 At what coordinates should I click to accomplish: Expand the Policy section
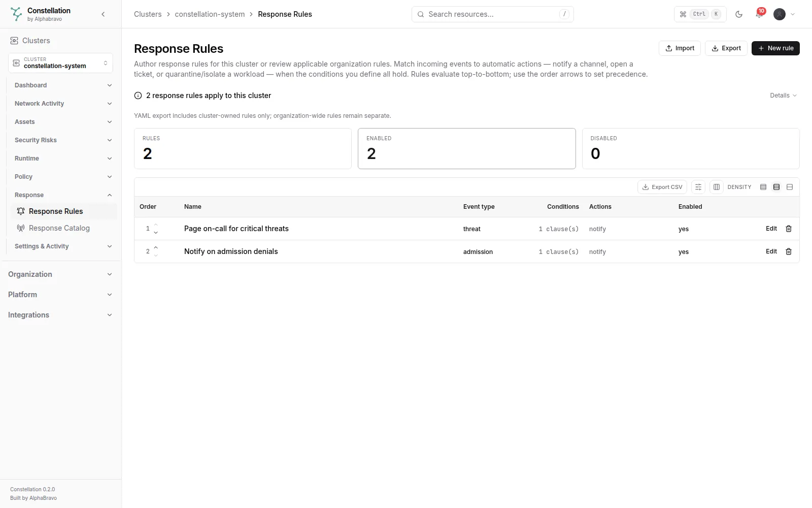(63, 177)
